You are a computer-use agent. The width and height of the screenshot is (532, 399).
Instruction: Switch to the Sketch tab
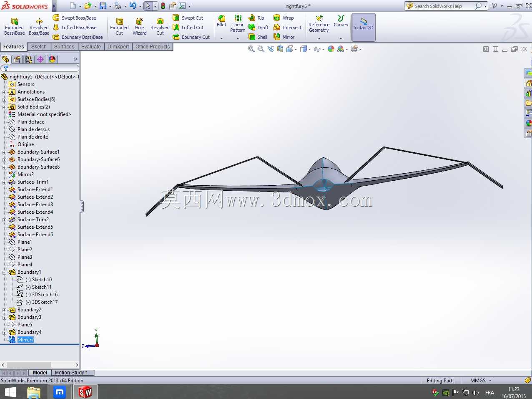point(39,47)
